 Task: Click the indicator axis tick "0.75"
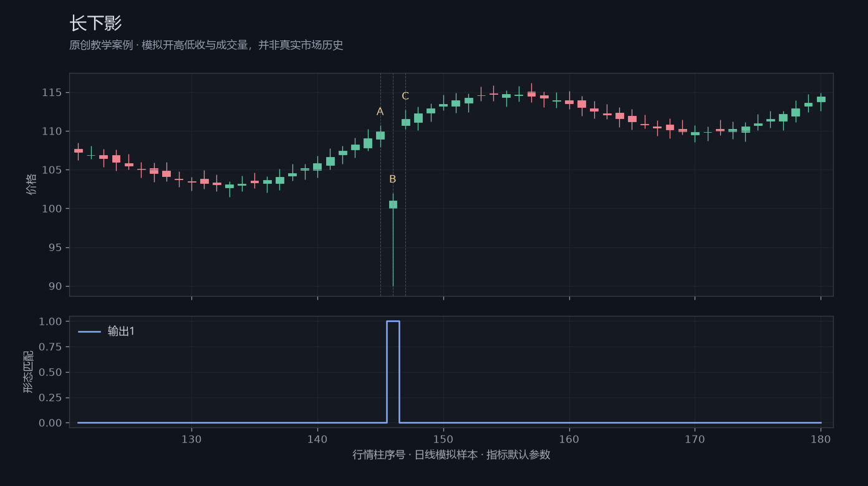(x=50, y=347)
